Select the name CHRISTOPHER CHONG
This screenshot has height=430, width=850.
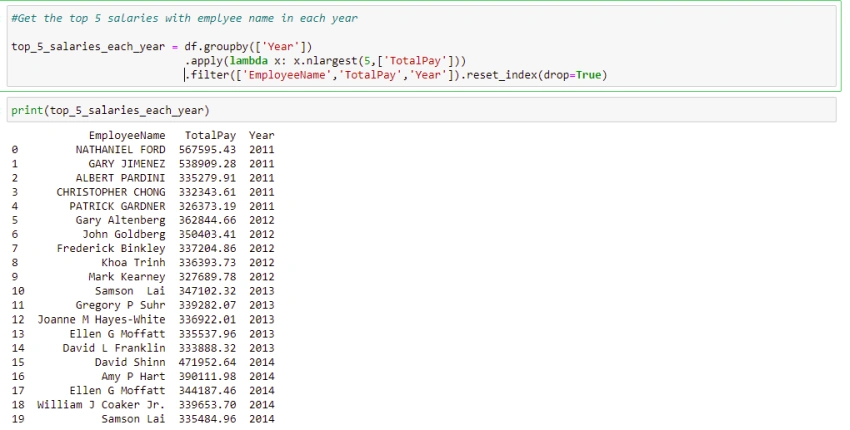111,192
